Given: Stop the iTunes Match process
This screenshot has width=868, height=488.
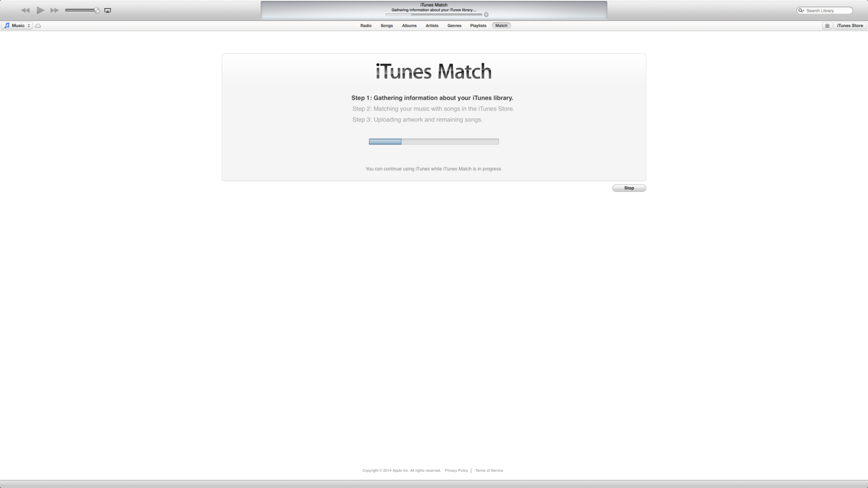Looking at the screenshot, I should [x=629, y=188].
